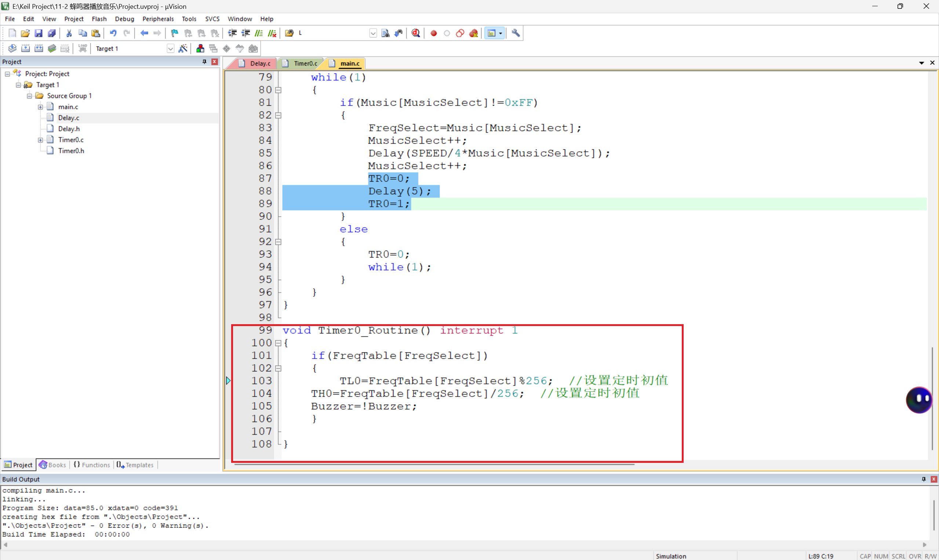Expand the Timer0.c tree node

40,140
